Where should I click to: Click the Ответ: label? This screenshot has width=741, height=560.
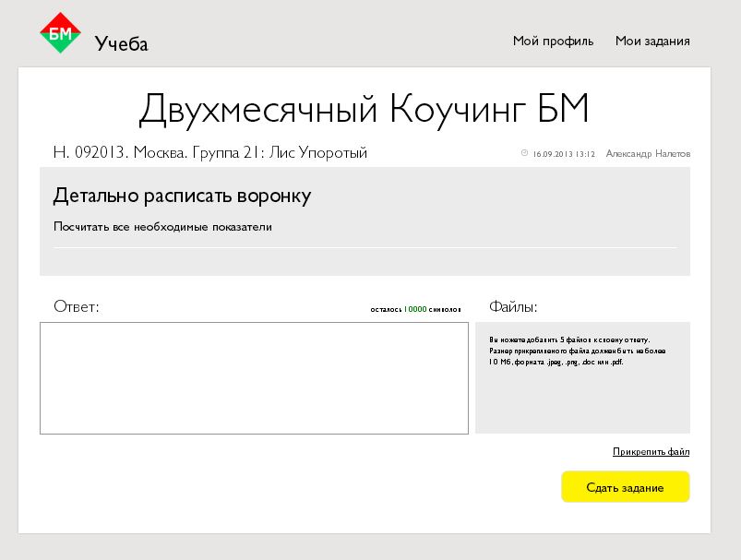pos(77,306)
